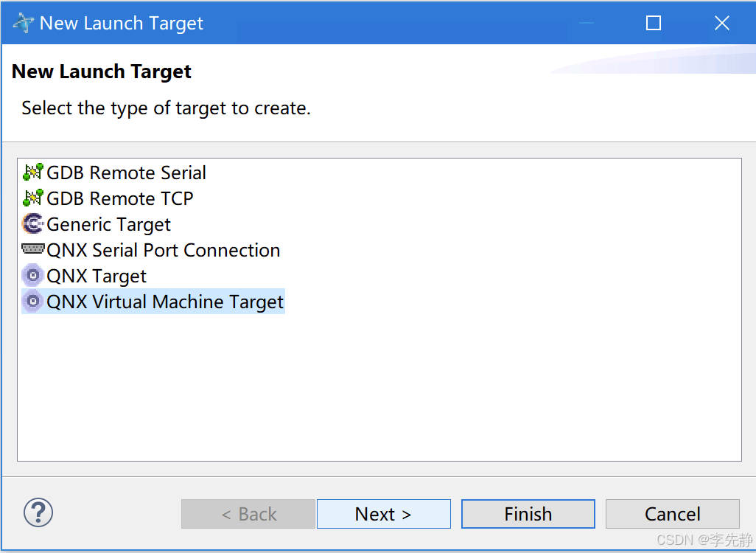Choose Generic Target list entry

tap(108, 224)
